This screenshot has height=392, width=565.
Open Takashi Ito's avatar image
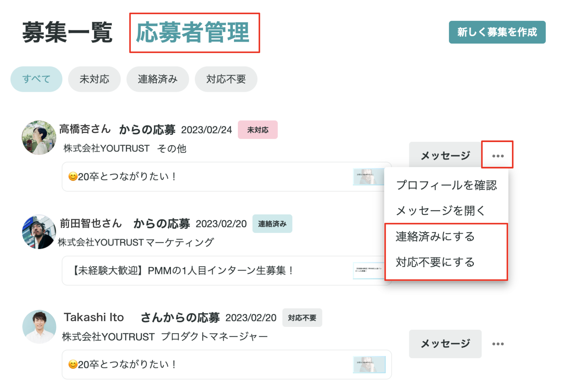click(x=39, y=327)
